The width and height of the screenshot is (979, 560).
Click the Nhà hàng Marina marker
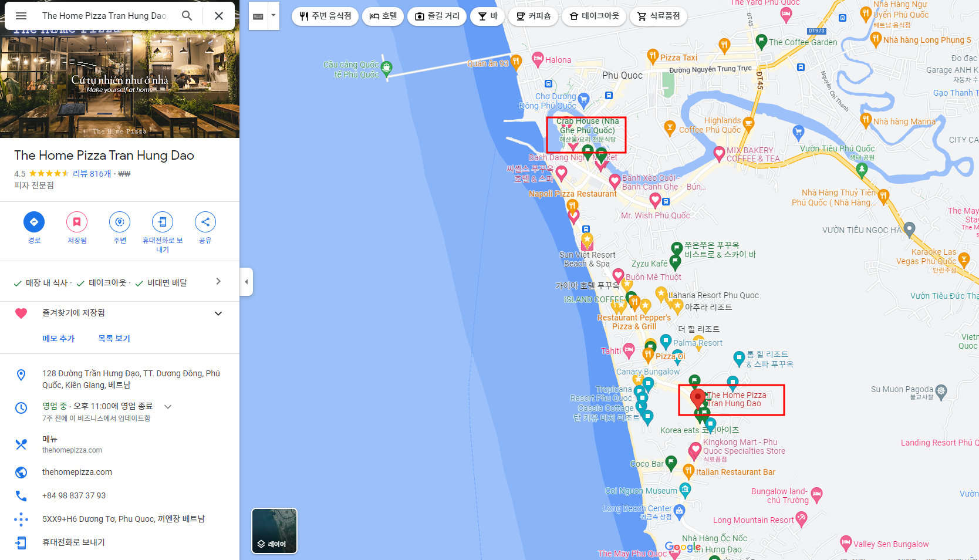pos(866,120)
